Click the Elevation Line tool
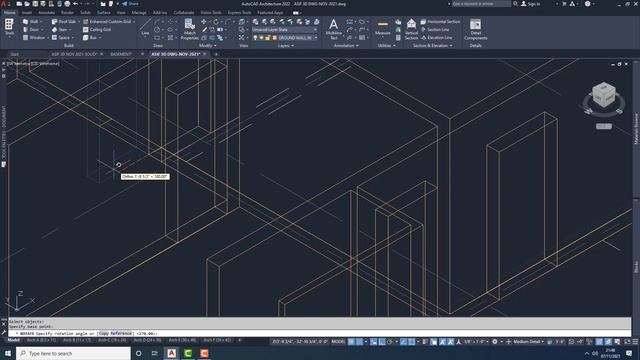The height and width of the screenshot is (360, 640). click(x=436, y=38)
